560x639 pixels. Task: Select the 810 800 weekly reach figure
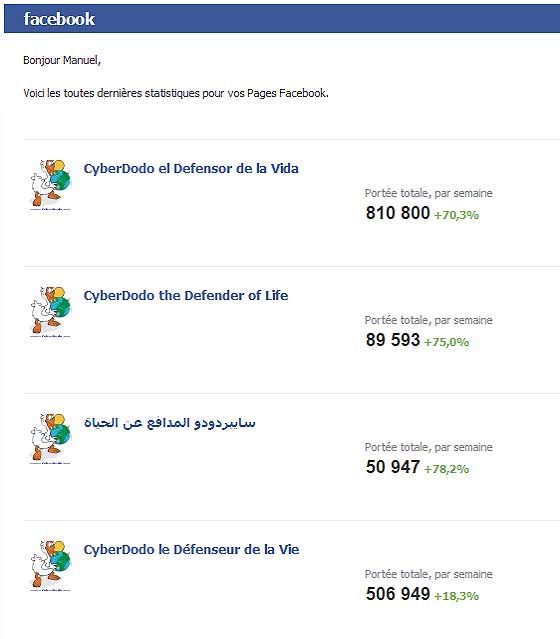[x=397, y=213]
